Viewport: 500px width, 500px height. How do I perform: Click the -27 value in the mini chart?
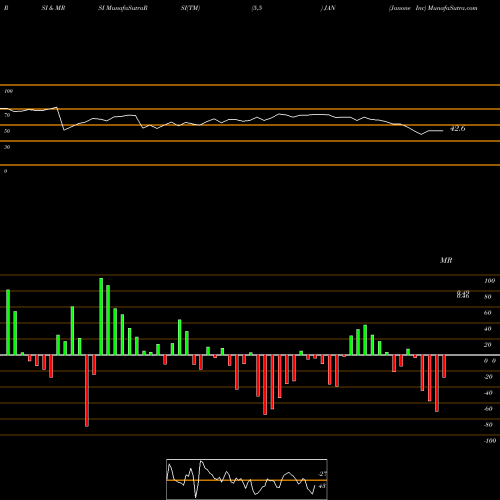322,474
